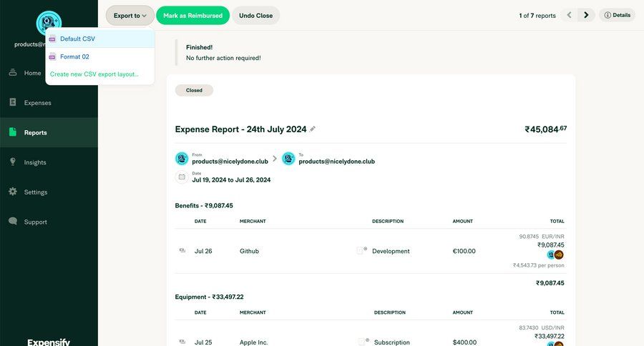
Task: Click Create new CSV export layout link
Action: click(94, 74)
